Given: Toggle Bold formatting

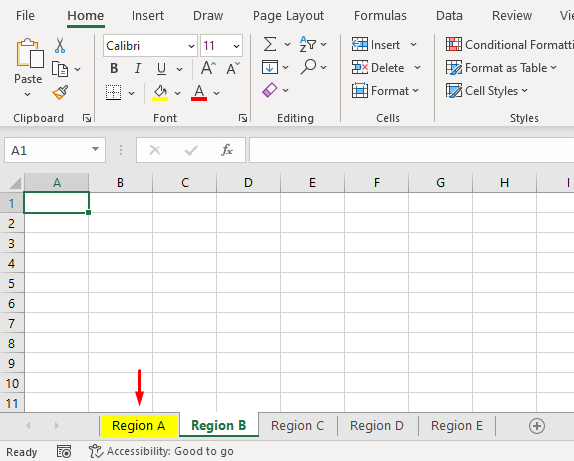Looking at the screenshot, I should point(114,68).
